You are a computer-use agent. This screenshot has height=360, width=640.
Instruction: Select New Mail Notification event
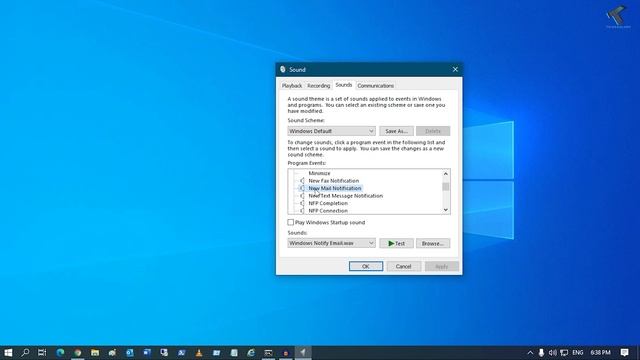(x=335, y=188)
